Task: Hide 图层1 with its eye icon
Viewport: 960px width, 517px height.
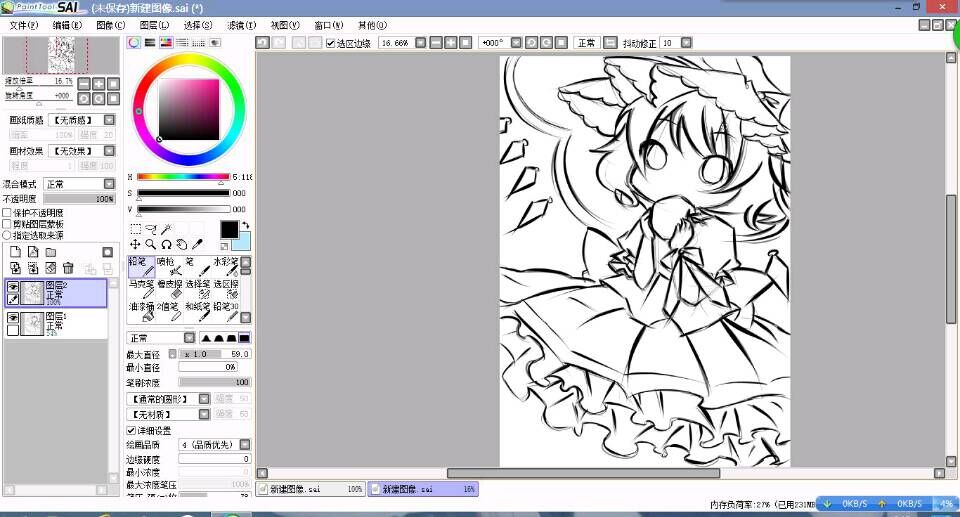Action: 13,317
